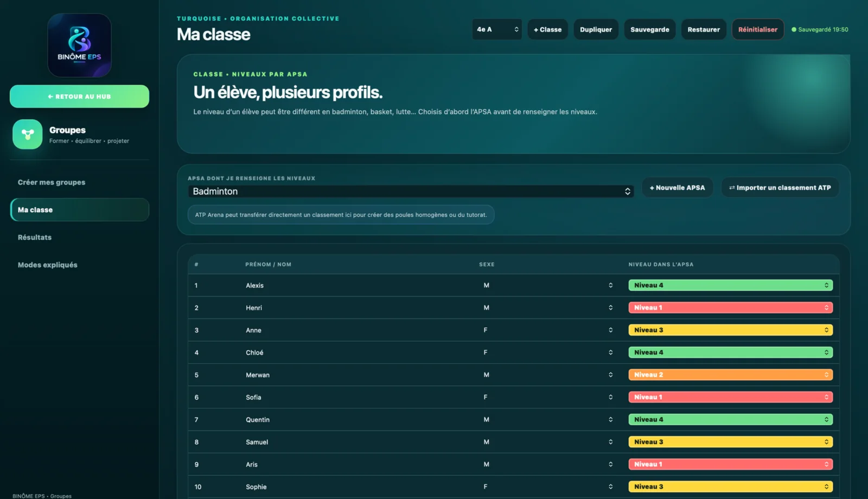Screen dimensions: 868x499
Task: Click the Dupliquer button
Action: [x=596, y=29]
